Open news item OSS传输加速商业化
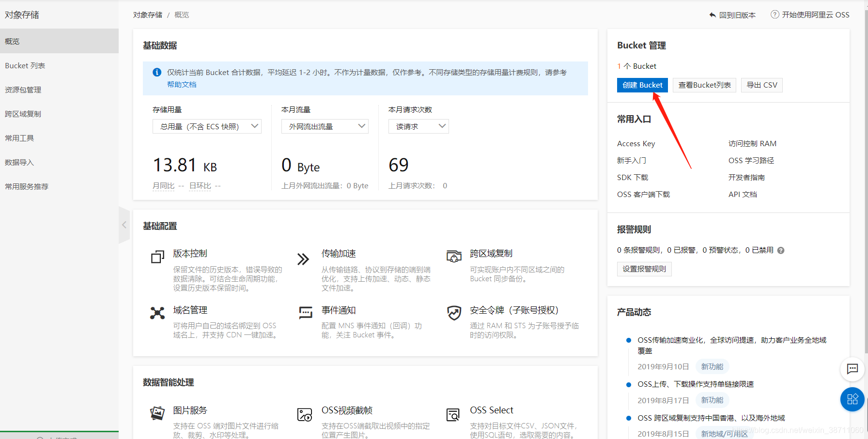Screen dimensions: 868x439 click(x=732, y=346)
